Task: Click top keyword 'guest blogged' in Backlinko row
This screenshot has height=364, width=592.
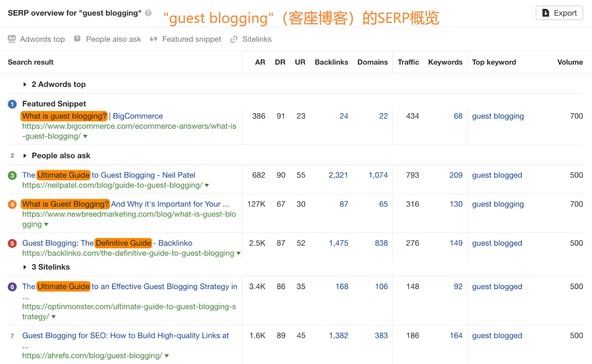Action: point(497,243)
